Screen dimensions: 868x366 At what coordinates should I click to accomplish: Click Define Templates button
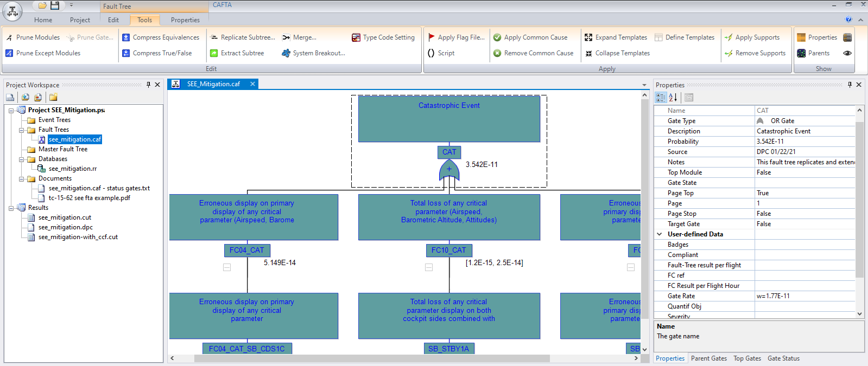click(685, 37)
